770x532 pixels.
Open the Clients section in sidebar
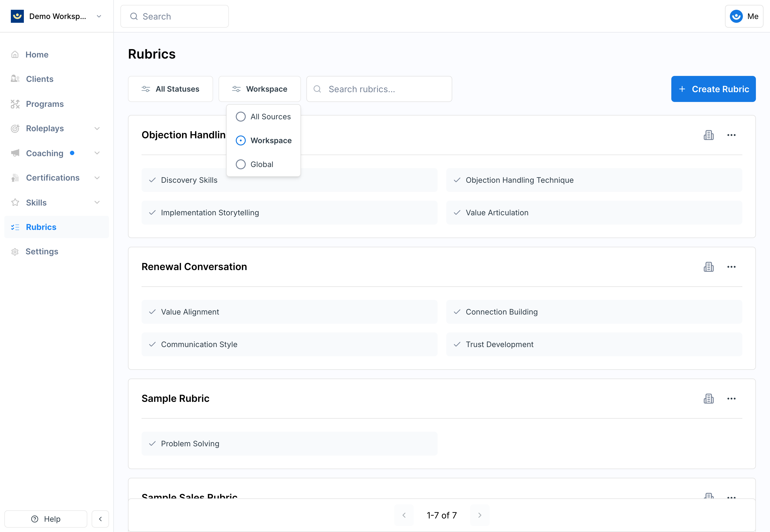click(39, 79)
